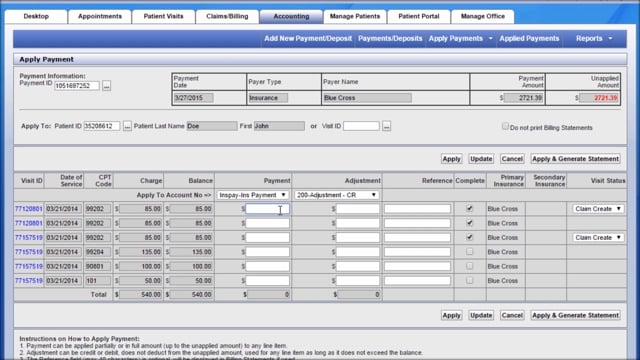Focus the empty Visit ID field
Screen dimensions: 640x360
point(361,126)
